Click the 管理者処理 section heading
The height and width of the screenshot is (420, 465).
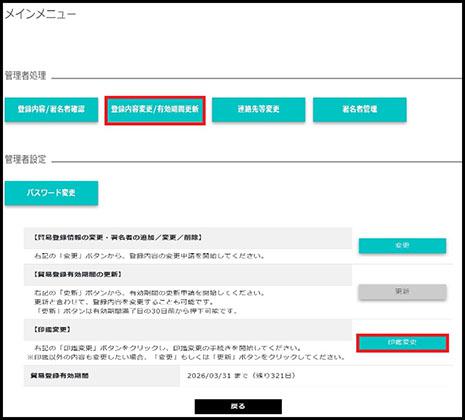click(25, 76)
